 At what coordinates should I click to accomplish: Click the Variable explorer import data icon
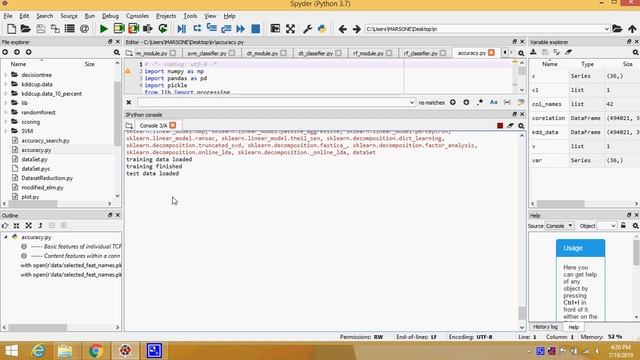[x=533, y=52]
